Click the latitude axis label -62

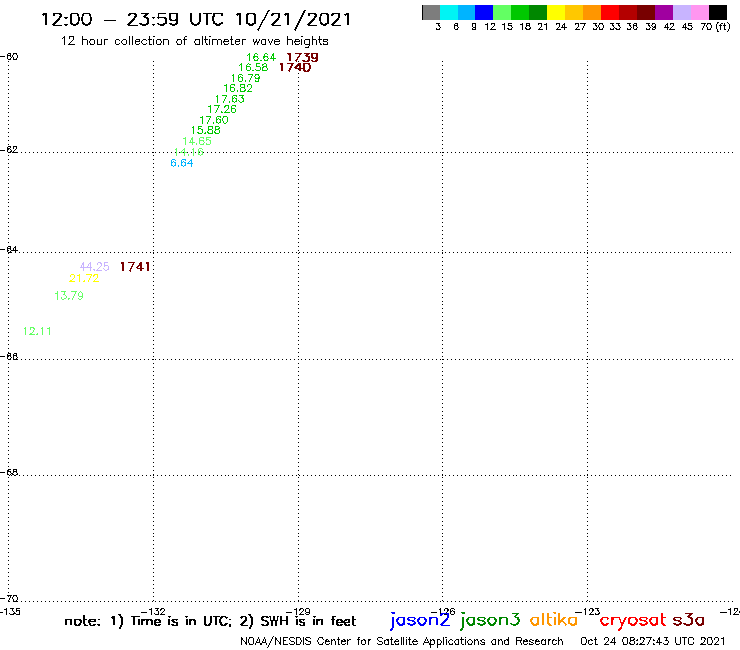click(x=9, y=150)
